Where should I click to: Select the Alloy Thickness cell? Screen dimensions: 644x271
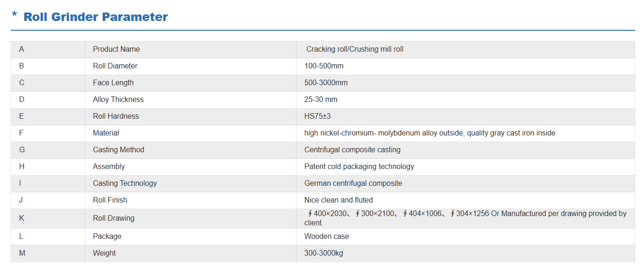[x=118, y=100]
